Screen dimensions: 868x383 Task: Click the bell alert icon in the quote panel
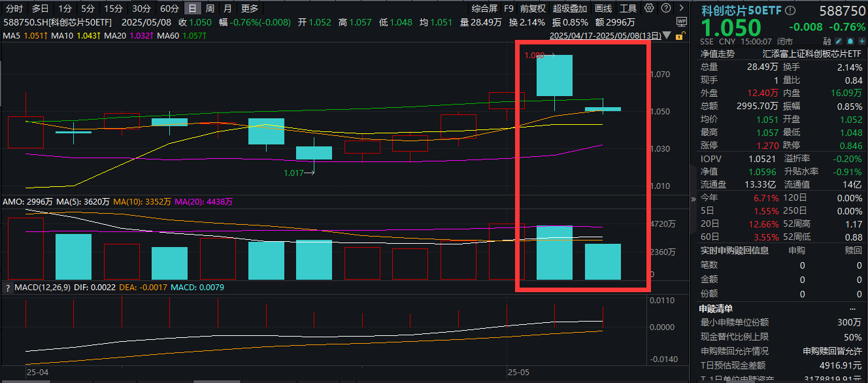point(850,40)
